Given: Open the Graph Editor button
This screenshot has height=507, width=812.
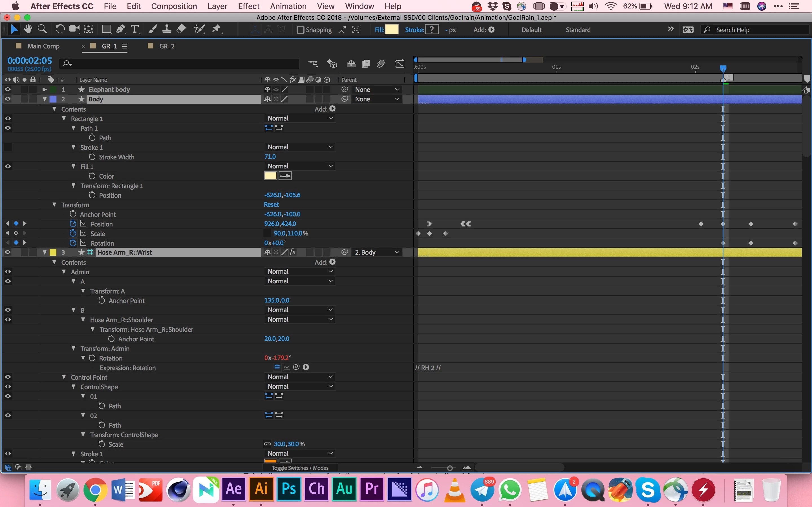Looking at the screenshot, I should coord(400,64).
